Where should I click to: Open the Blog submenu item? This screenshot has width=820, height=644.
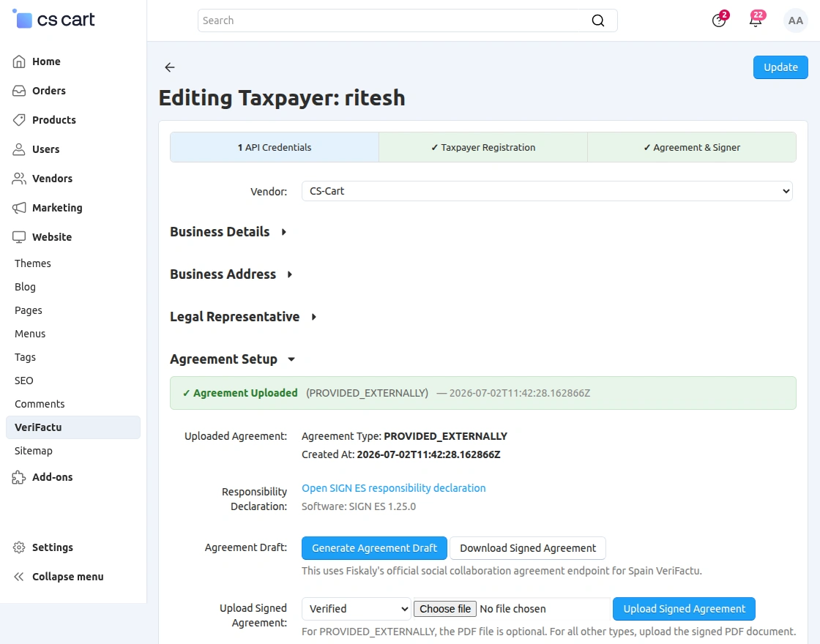coord(25,287)
